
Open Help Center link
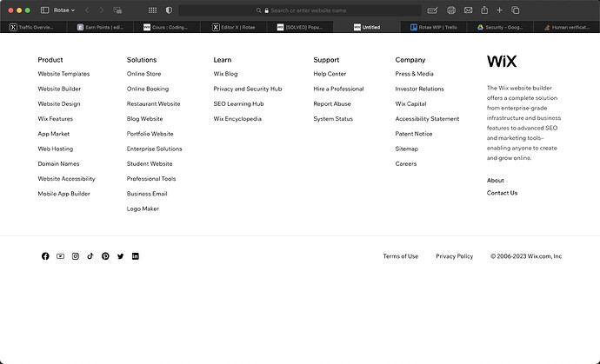330,74
